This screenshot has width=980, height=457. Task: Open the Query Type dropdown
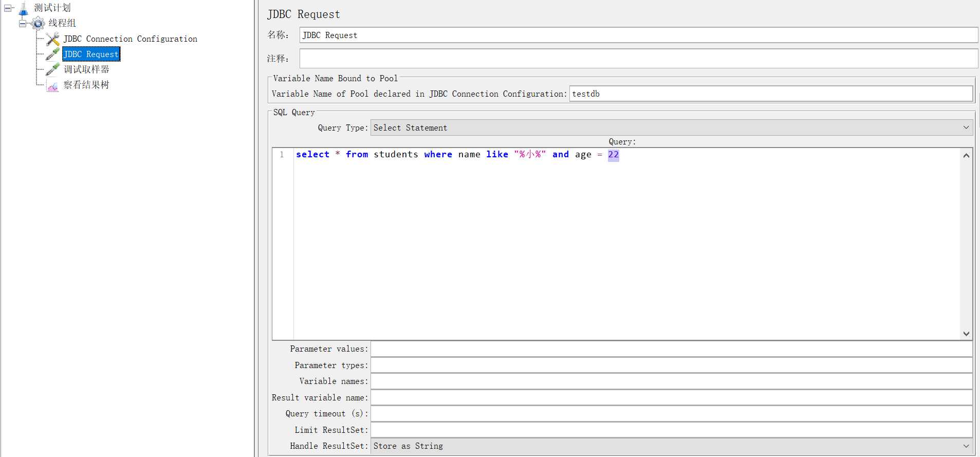tap(672, 127)
